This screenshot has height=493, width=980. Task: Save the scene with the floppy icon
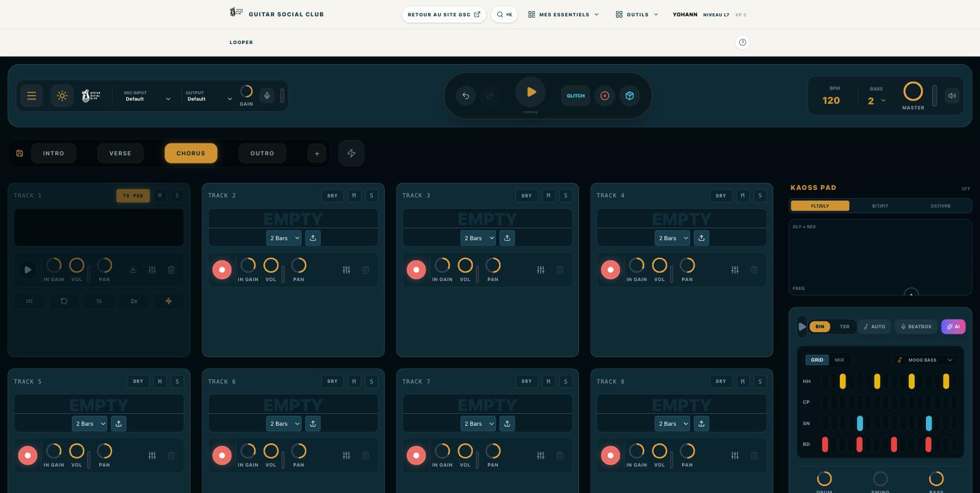(x=19, y=153)
